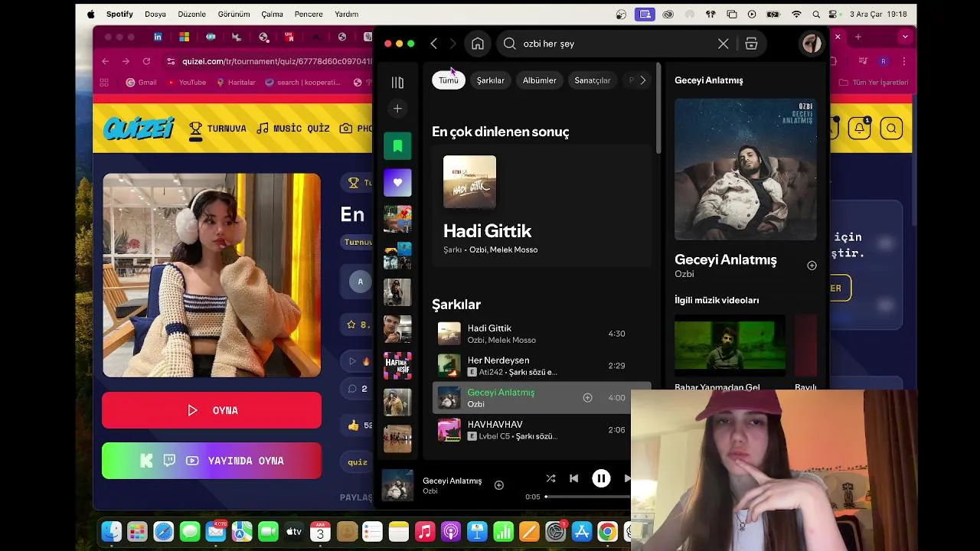
Task: Open Spotify profile avatar menu
Action: pyautogui.click(x=812, y=44)
